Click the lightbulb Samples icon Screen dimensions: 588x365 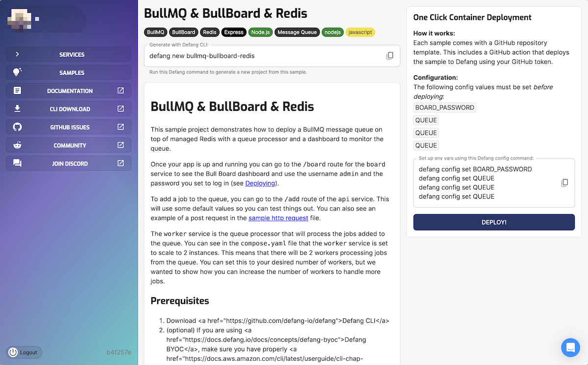click(x=17, y=73)
